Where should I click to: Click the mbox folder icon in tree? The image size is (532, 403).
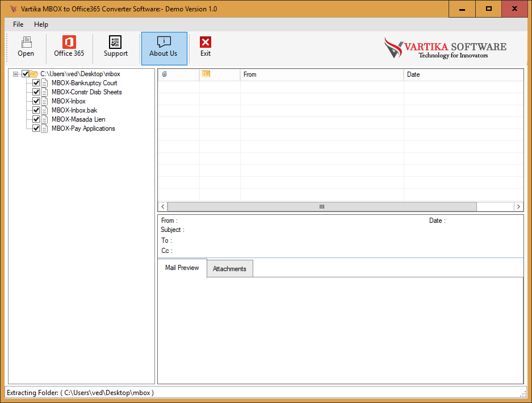[33, 74]
